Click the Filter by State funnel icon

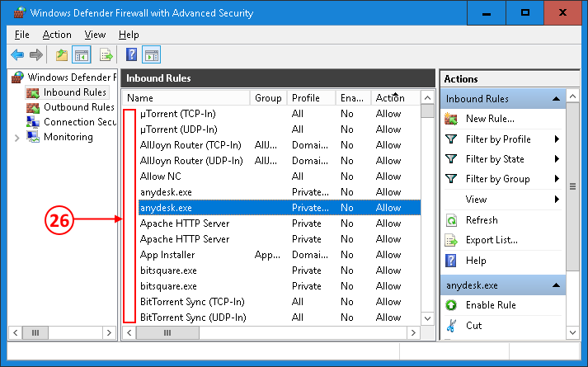click(x=451, y=159)
